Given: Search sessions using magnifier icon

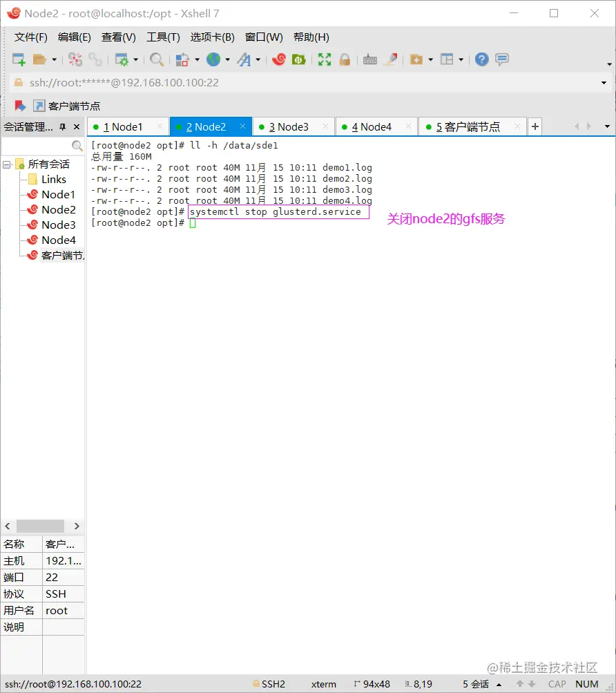Looking at the screenshot, I should click(x=77, y=145).
